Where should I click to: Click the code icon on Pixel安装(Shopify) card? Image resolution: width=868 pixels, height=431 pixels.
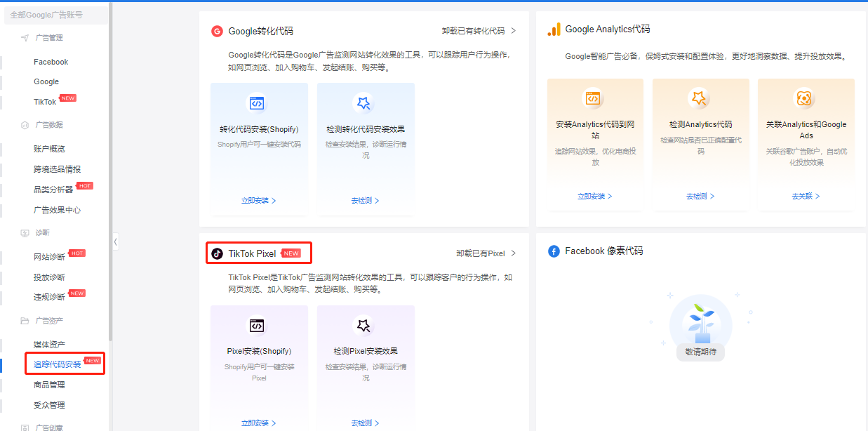tap(257, 326)
